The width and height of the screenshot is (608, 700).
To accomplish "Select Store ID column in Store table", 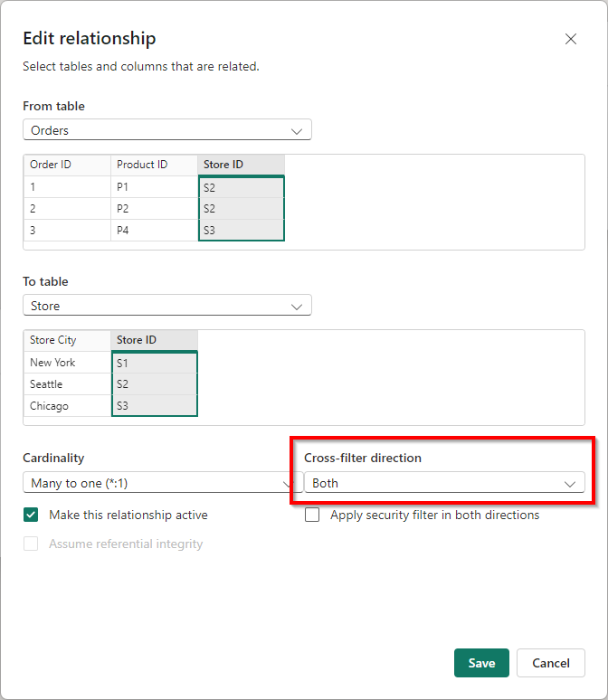I will [154, 340].
